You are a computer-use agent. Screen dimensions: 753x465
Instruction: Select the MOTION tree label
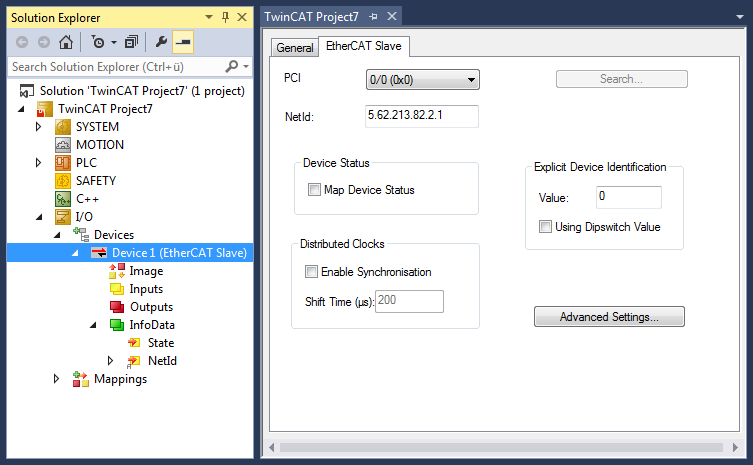[x=100, y=145]
